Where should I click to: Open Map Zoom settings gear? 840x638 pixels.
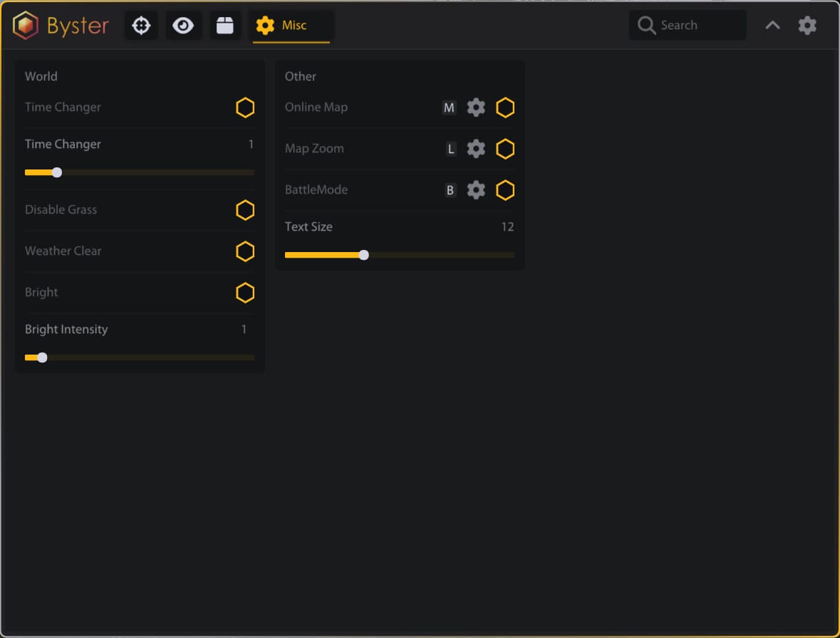coord(476,149)
